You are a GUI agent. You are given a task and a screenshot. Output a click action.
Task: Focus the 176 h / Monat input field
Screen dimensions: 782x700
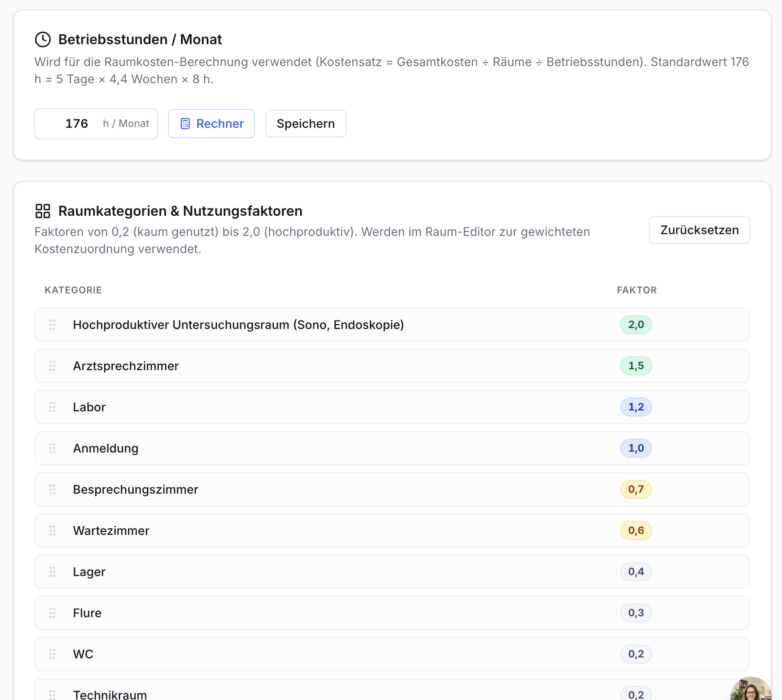pos(96,124)
